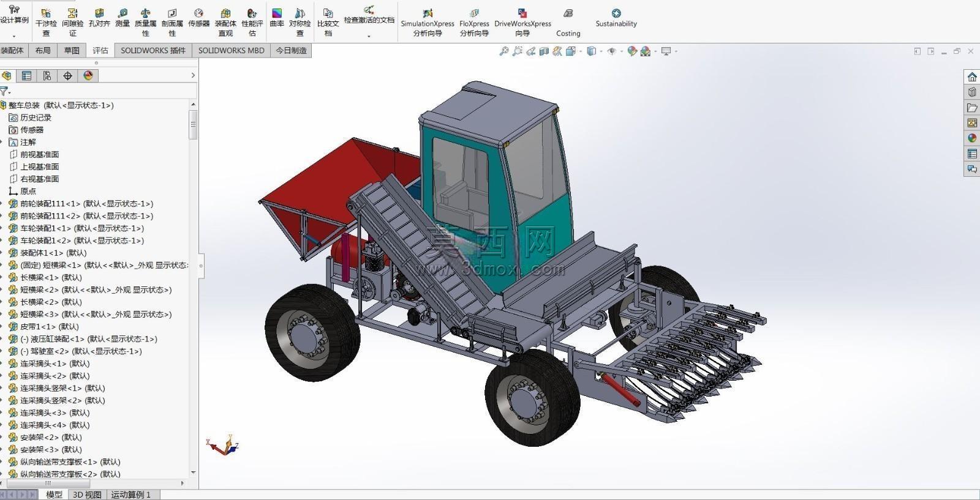
Task: Launch SimulationXpress analysis wizard
Action: pos(428,22)
